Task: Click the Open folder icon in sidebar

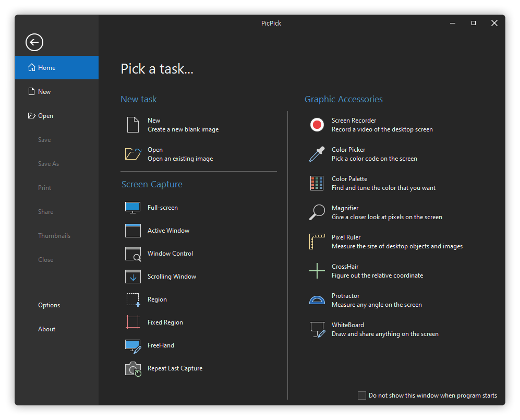Action: pyautogui.click(x=31, y=115)
